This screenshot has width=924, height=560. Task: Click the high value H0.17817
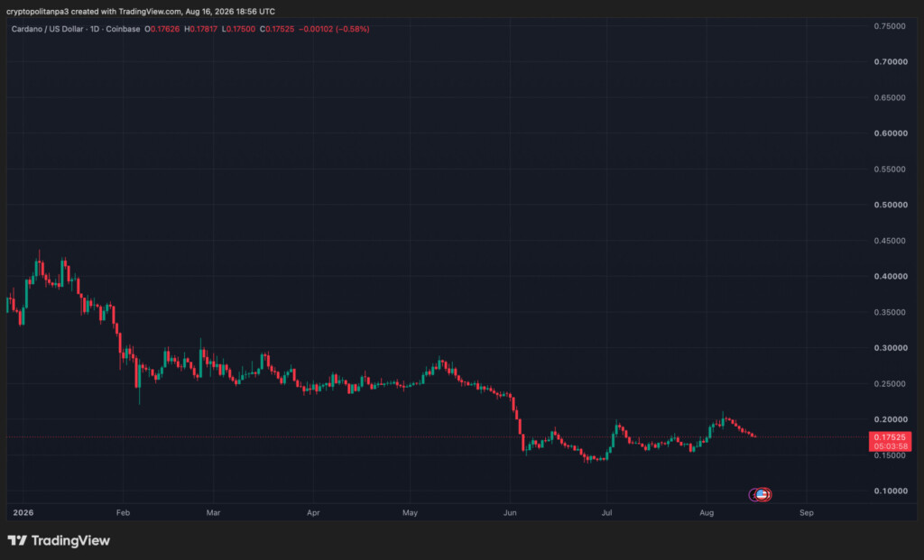(200, 29)
